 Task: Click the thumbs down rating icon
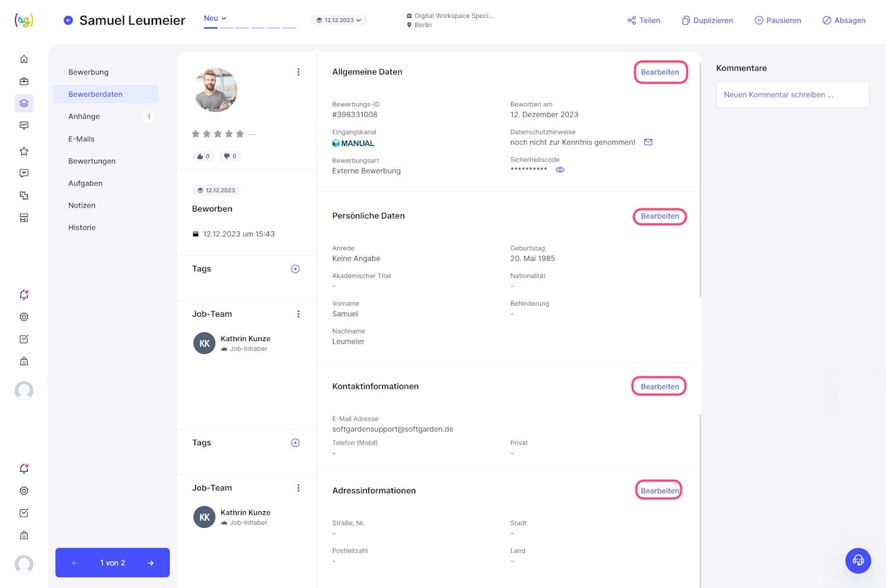[230, 156]
